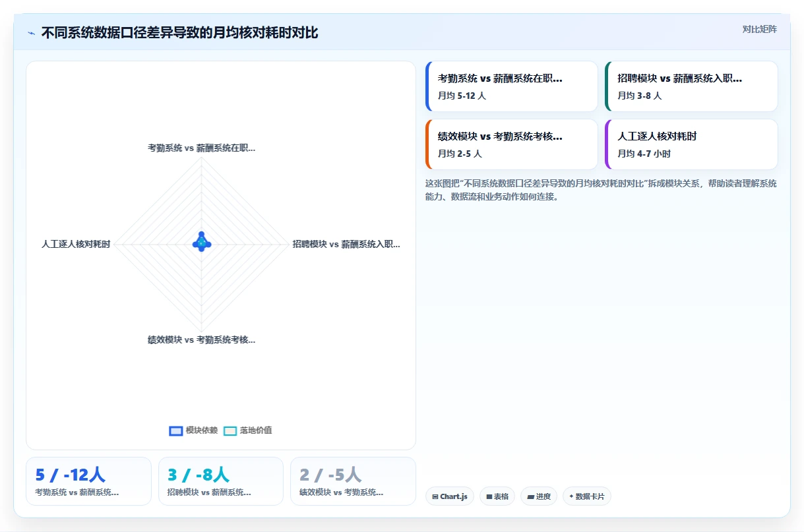Toggle the 落地价值 legend swatch
Viewport: 804px width, 532px height.
[x=230, y=430]
